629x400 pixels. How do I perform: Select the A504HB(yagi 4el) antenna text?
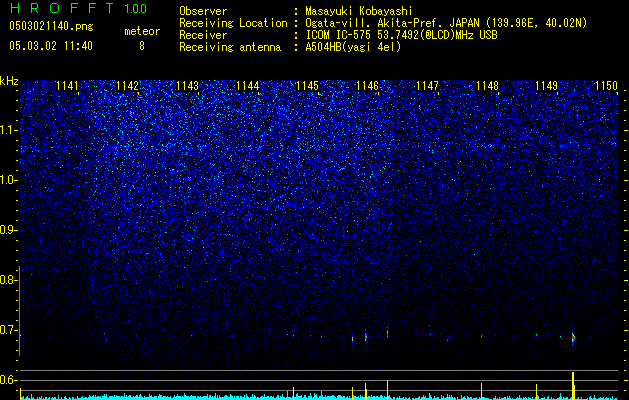pyautogui.click(x=353, y=47)
